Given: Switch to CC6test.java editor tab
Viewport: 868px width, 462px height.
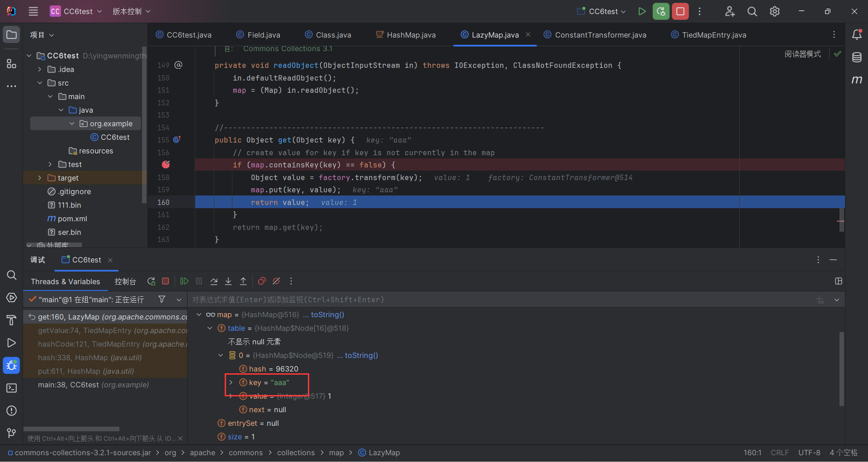Looking at the screenshot, I should 184,35.
